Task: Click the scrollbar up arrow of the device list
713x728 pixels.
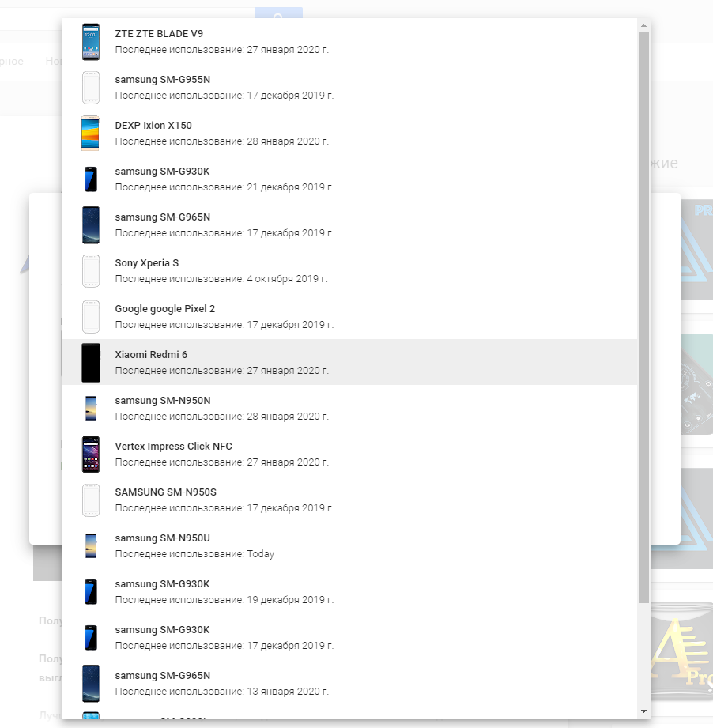Action: 643,25
